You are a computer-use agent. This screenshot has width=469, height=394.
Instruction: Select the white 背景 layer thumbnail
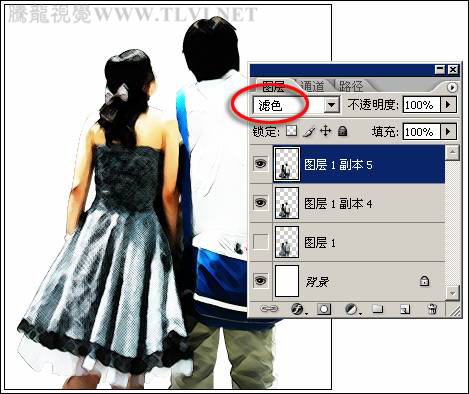pos(287,281)
